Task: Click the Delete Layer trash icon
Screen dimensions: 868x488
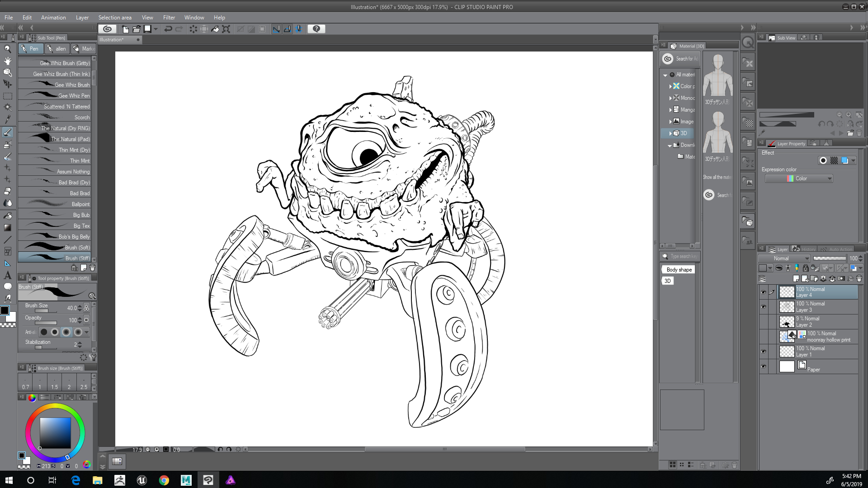Action: (859, 278)
